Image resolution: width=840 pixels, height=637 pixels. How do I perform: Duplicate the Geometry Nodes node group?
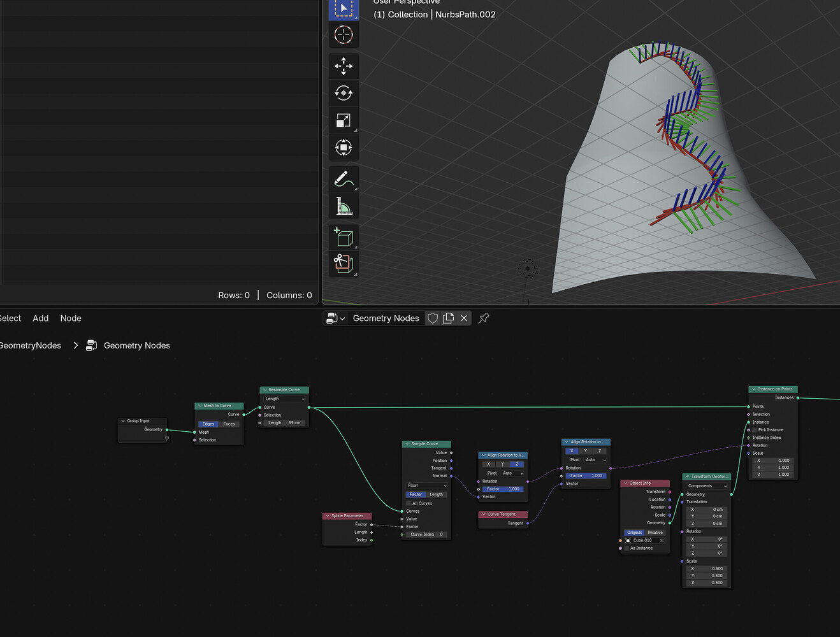(448, 318)
